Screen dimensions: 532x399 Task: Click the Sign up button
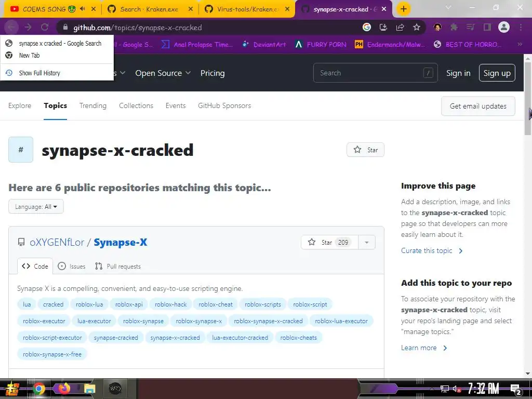pos(497,73)
